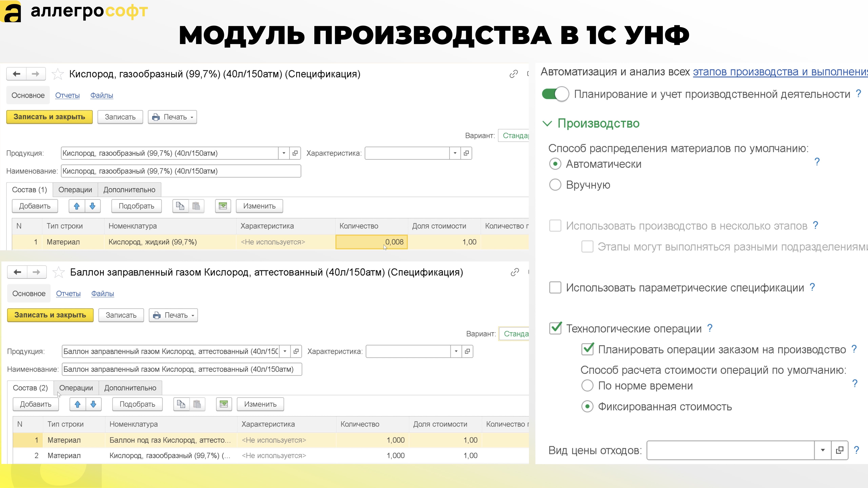Check Использовать производство в несколько этапов
This screenshot has height=488, width=868.
point(555,226)
